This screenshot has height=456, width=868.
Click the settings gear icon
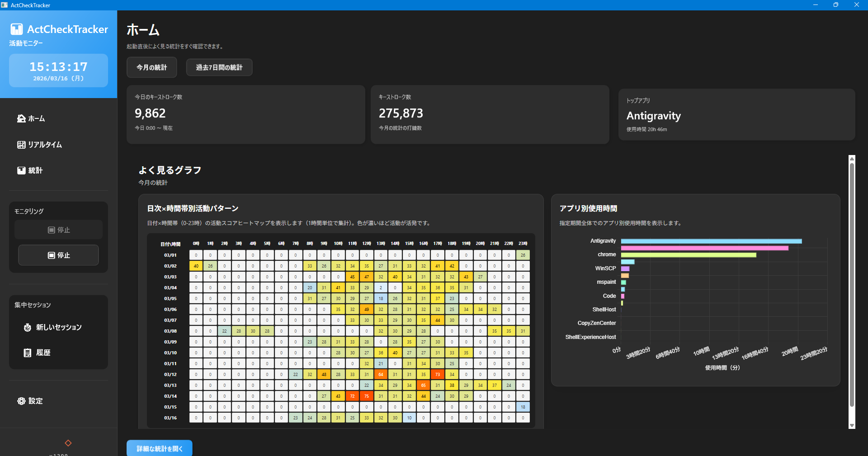(x=21, y=401)
